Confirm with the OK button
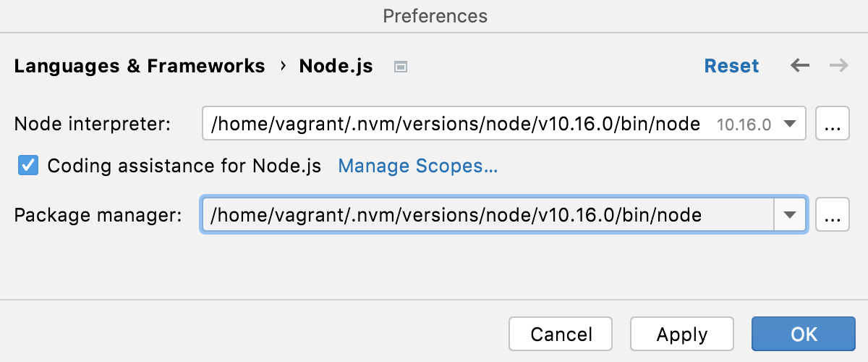The image size is (868, 362). pos(804,334)
